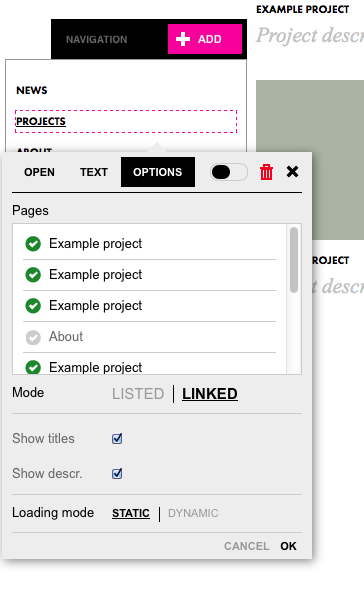Click the green checkmark of the second Example project
Viewport: 364px width, 601px height.
pos(33,275)
